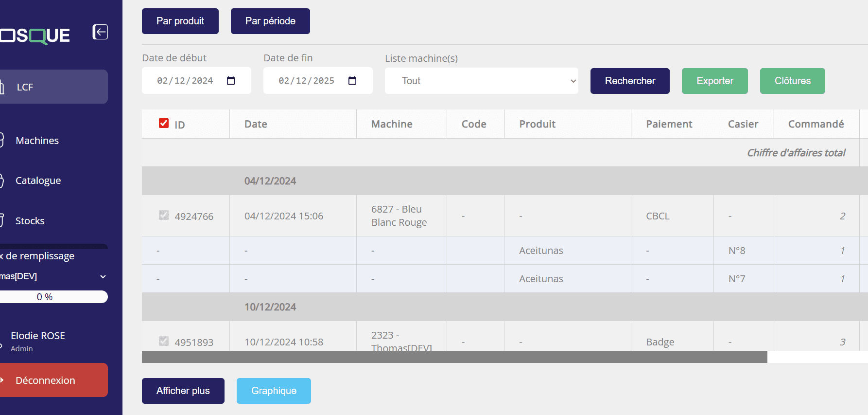Show the Graphique chart
This screenshot has width=868, height=415.
pos(274,391)
